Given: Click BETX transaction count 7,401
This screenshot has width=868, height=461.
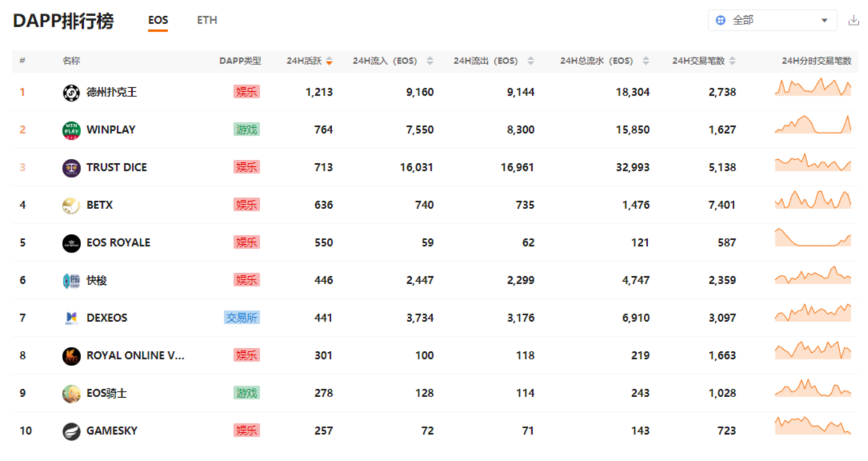Looking at the screenshot, I should click(722, 205).
